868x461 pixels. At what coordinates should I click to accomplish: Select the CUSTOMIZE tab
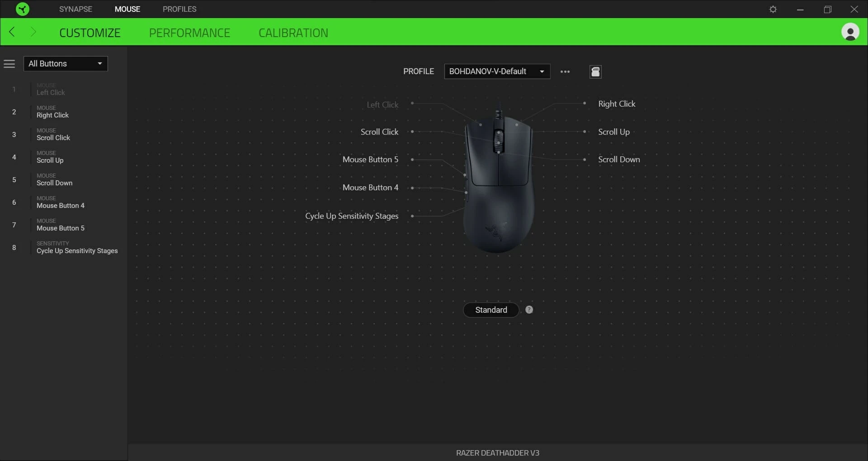[90, 33]
